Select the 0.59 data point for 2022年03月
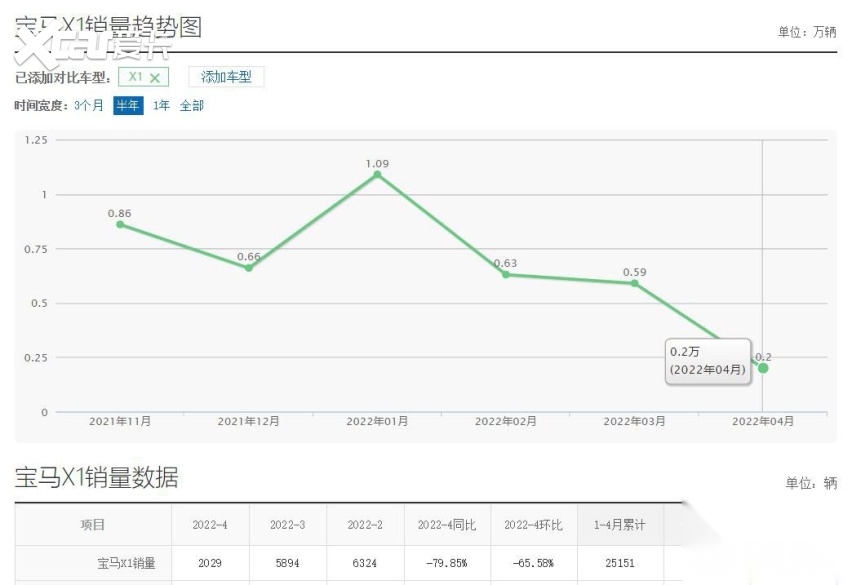This screenshot has width=852, height=585. pos(634,283)
